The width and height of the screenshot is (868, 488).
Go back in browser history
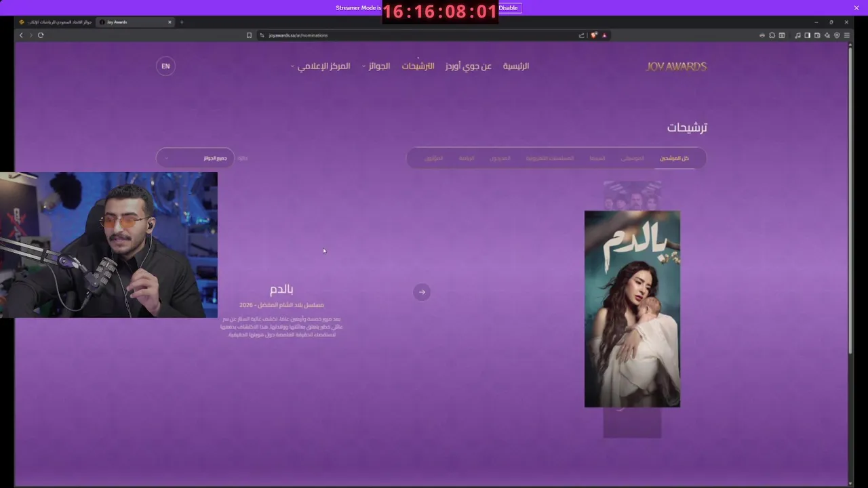pyautogui.click(x=21, y=35)
